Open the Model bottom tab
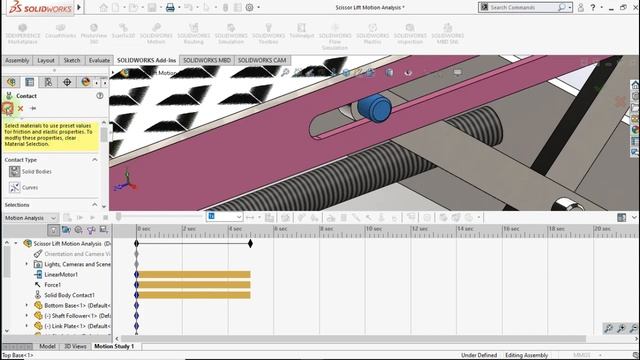The width and height of the screenshot is (640, 360). (47, 346)
